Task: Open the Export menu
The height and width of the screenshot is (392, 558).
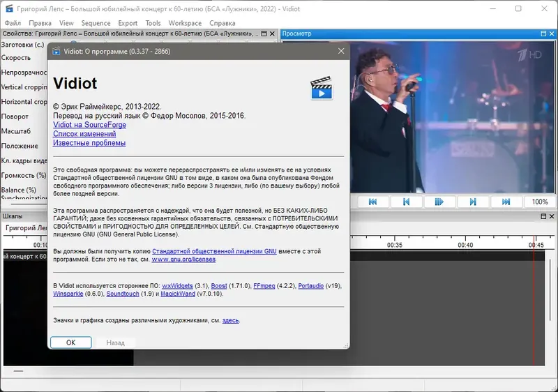Action: pyautogui.click(x=128, y=23)
